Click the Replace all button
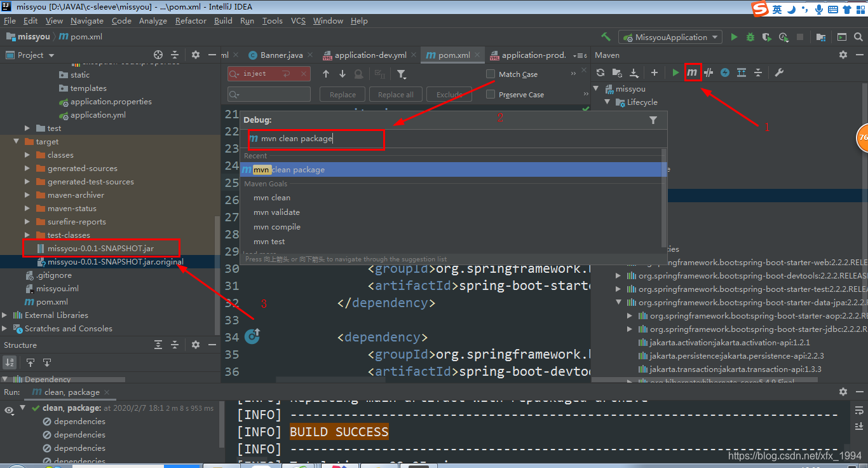Image resolution: width=868 pixels, height=468 pixels. [x=395, y=94]
